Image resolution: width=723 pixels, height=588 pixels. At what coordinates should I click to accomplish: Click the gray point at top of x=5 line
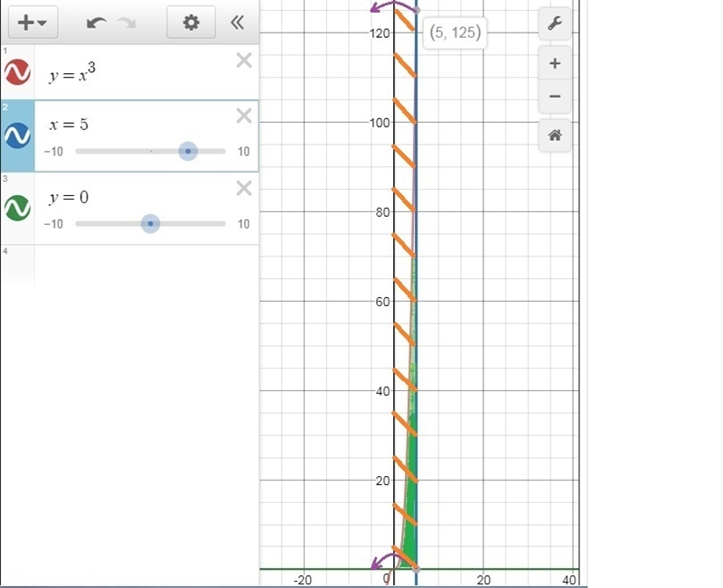[x=417, y=10]
